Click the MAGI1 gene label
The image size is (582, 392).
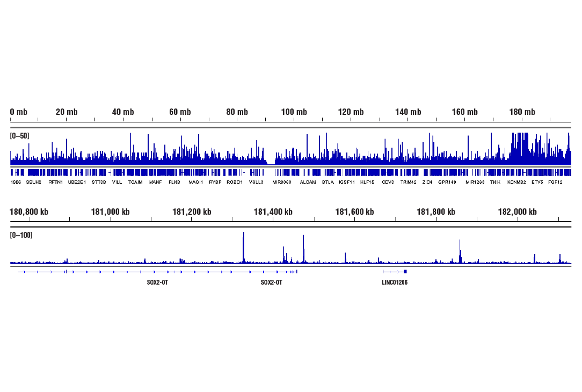pyautogui.click(x=195, y=182)
